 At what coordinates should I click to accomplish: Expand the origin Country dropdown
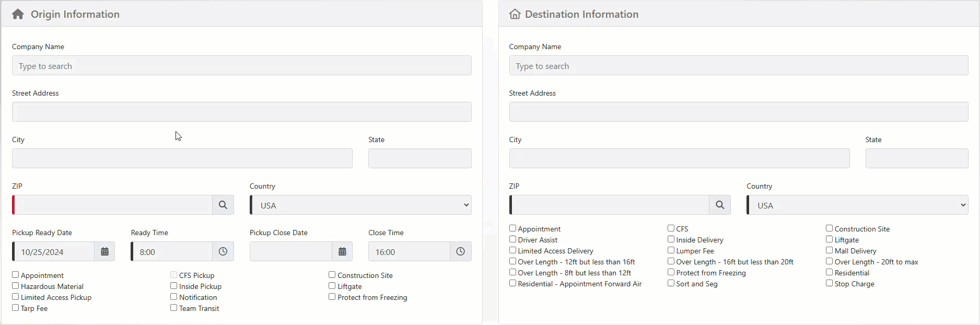pyautogui.click(x=361, y=205)
